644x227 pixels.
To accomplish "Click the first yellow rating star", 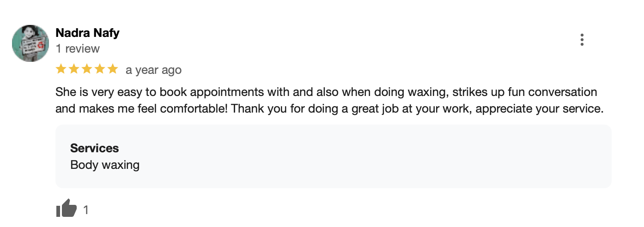I will [61, 69].
